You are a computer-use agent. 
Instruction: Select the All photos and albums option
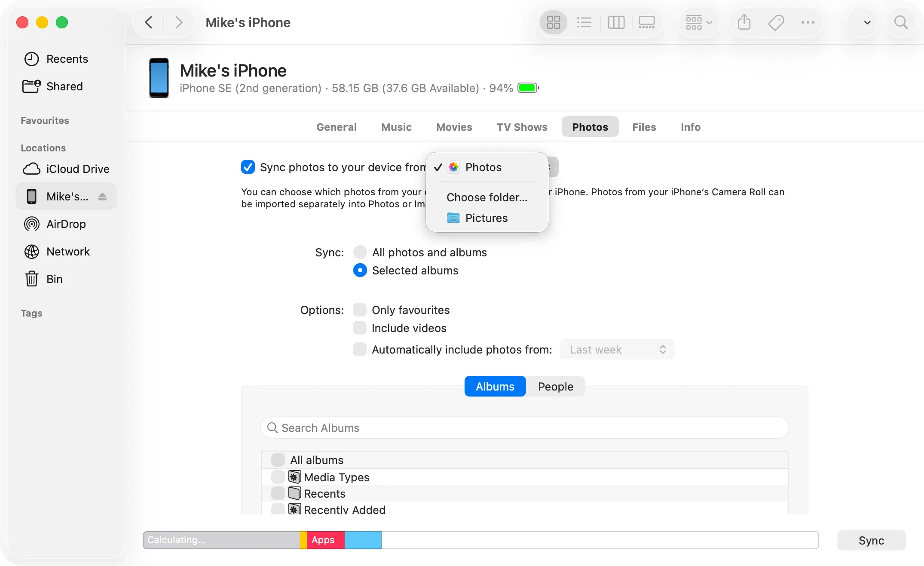360,252
